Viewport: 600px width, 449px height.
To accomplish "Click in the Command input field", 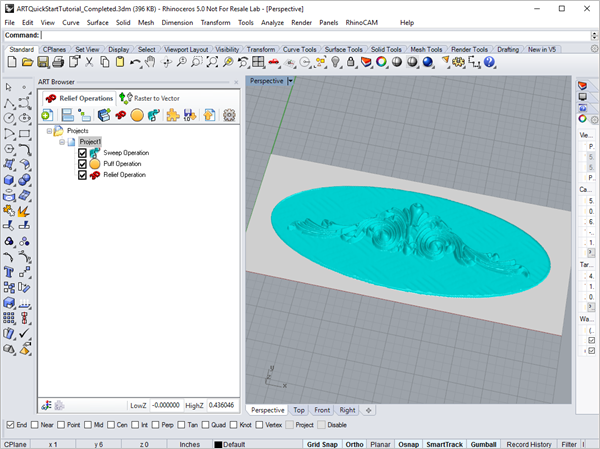I will coord(316,35).
